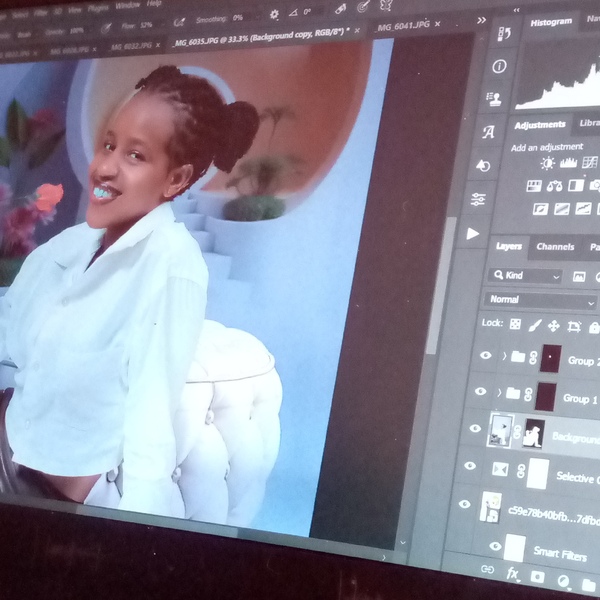Open the Clone Source stamp panel icon

coord(494,99)
